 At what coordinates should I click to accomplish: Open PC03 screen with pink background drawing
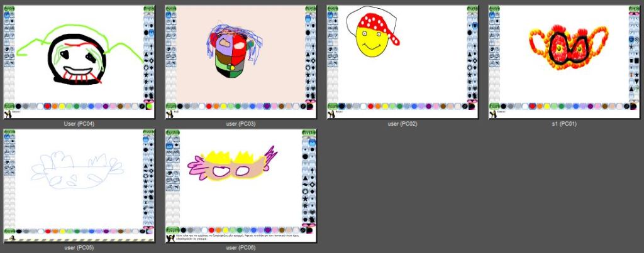[240, 60]
